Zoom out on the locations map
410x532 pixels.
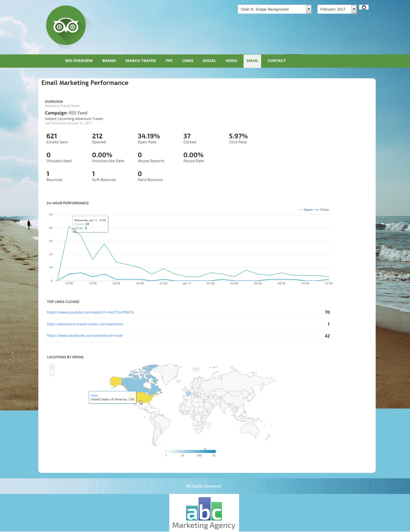coord(52,374)
